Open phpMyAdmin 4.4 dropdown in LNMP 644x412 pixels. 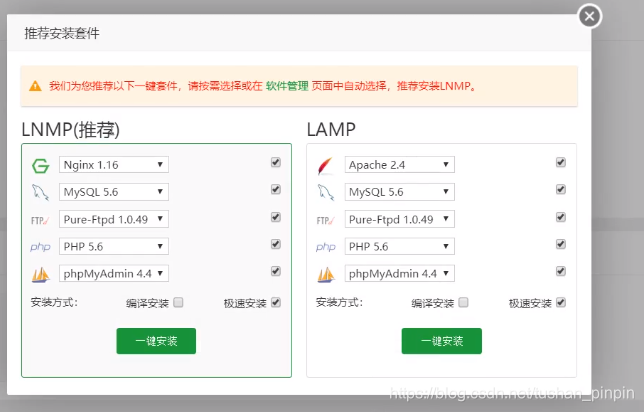coord(114,274)
